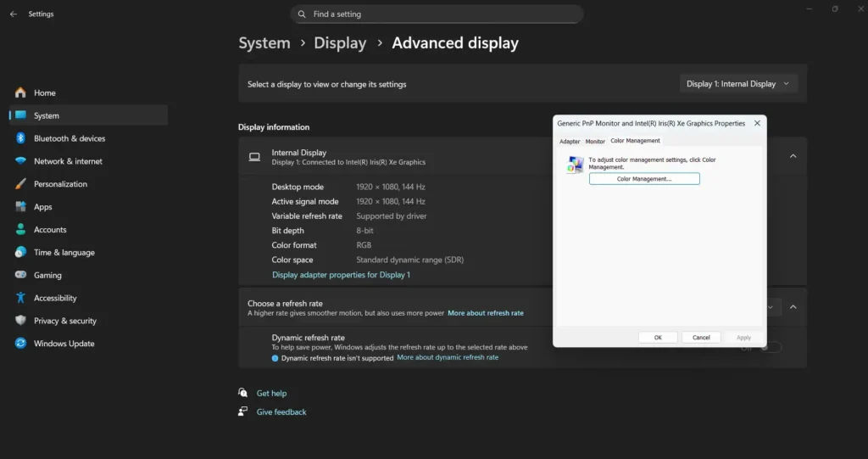Viewport: 868px width, 459px height.
Task: Collapse the Internal Display information section
Action: 793,156
